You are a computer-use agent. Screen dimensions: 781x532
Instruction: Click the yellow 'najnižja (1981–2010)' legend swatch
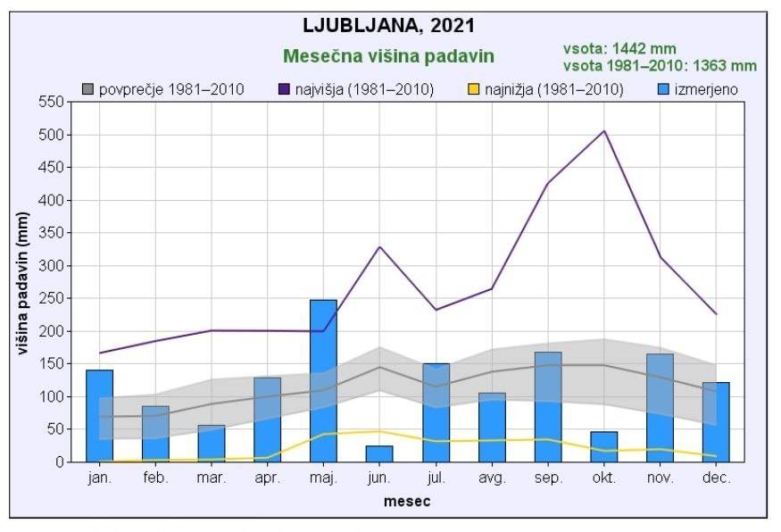point(474,89)
